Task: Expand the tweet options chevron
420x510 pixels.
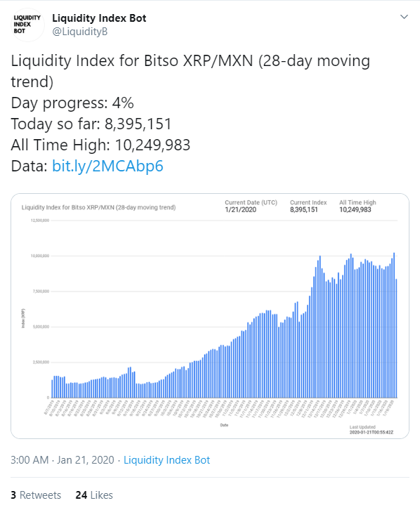Action: point(404,17)
